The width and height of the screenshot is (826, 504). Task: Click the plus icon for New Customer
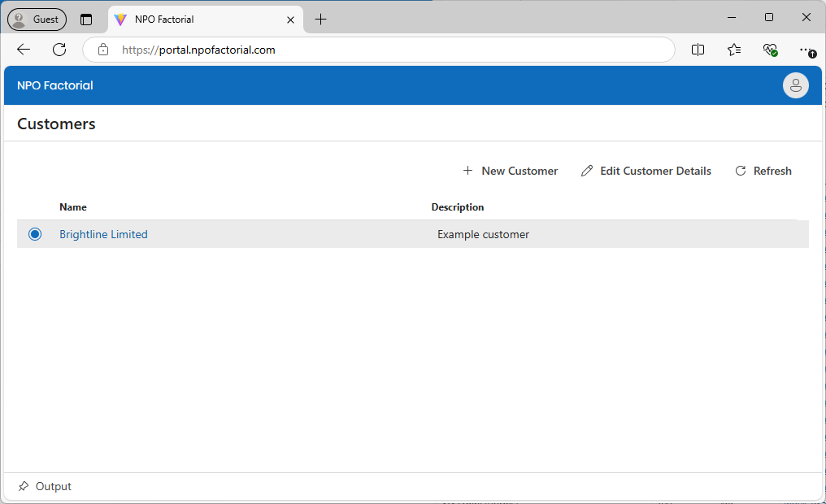click(467, 171)
